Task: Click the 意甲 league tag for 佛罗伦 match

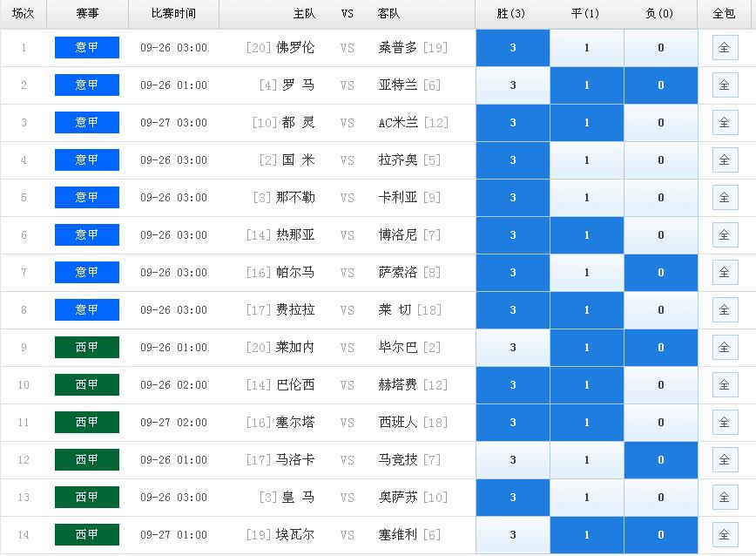Action: (x=87, y=47)
